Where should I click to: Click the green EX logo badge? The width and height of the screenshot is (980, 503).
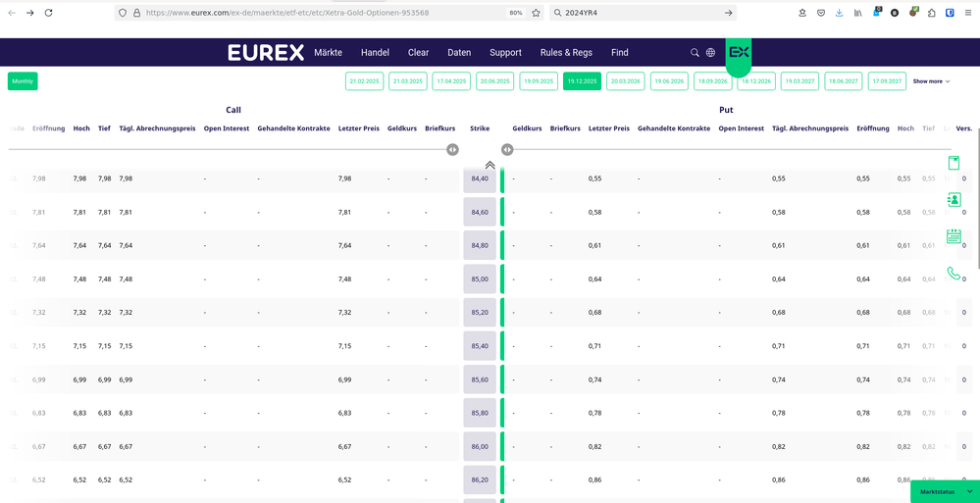point(738,56)
